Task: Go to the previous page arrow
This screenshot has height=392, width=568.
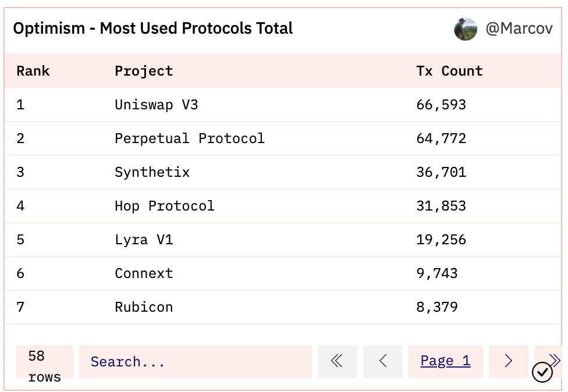Action: 383,361
